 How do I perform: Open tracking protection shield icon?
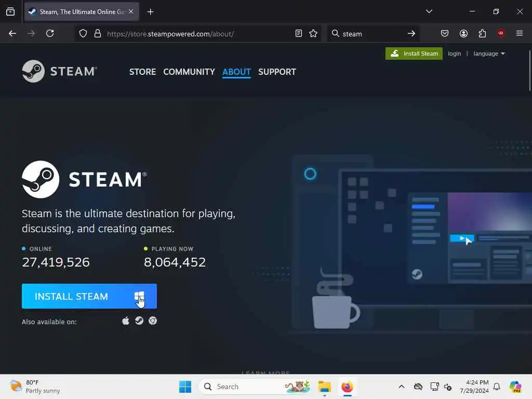pyautogui.click(x=83, y=34)
